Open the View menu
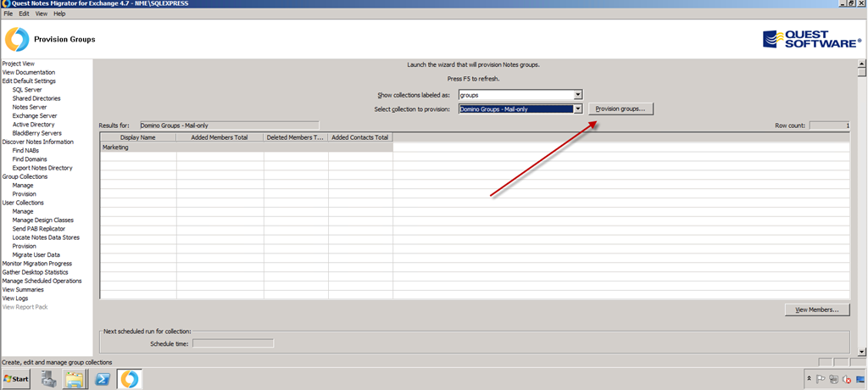Screen dimensions: 868x390 pyautogui.click(x=42, y=14)
